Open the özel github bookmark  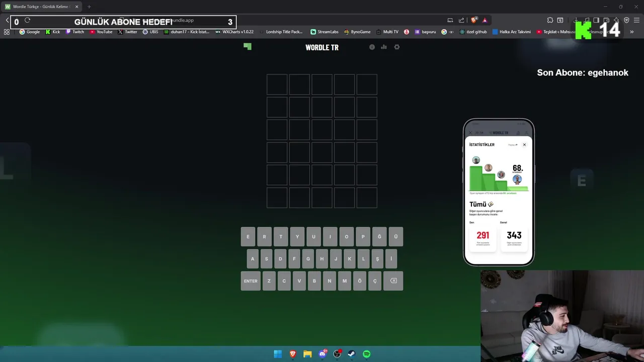473,32
